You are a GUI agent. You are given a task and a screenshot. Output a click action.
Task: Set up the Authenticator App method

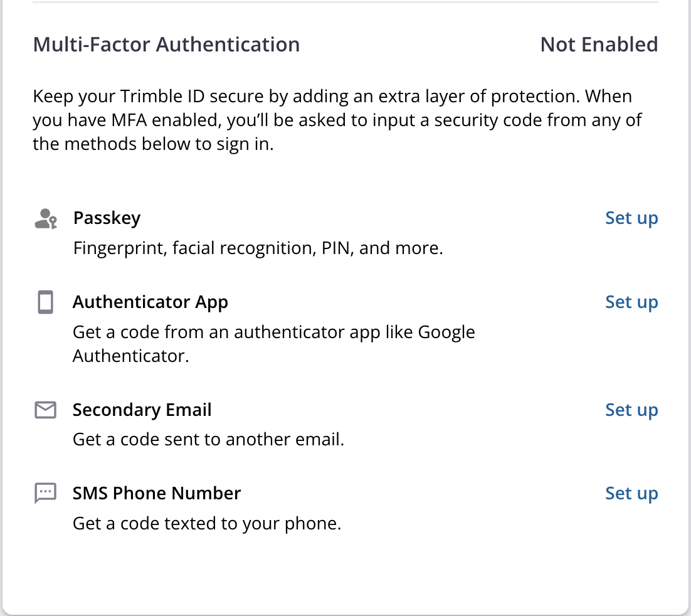(x=631, y=302)
